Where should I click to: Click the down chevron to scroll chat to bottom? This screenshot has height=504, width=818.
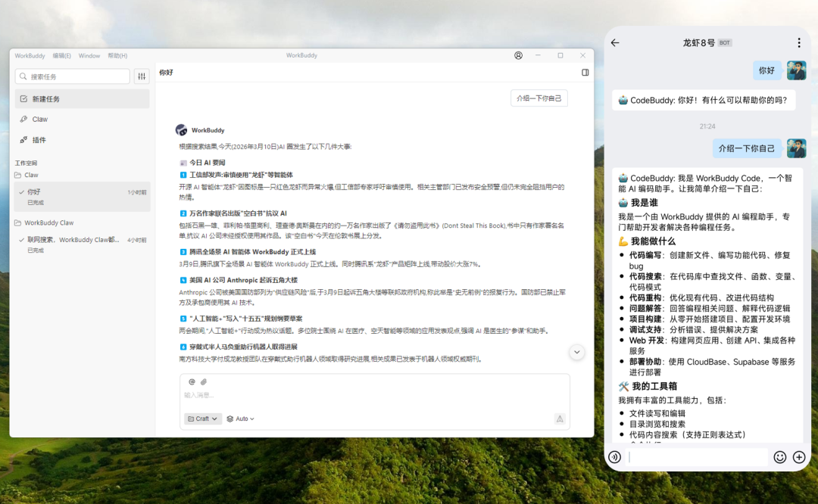576,352
